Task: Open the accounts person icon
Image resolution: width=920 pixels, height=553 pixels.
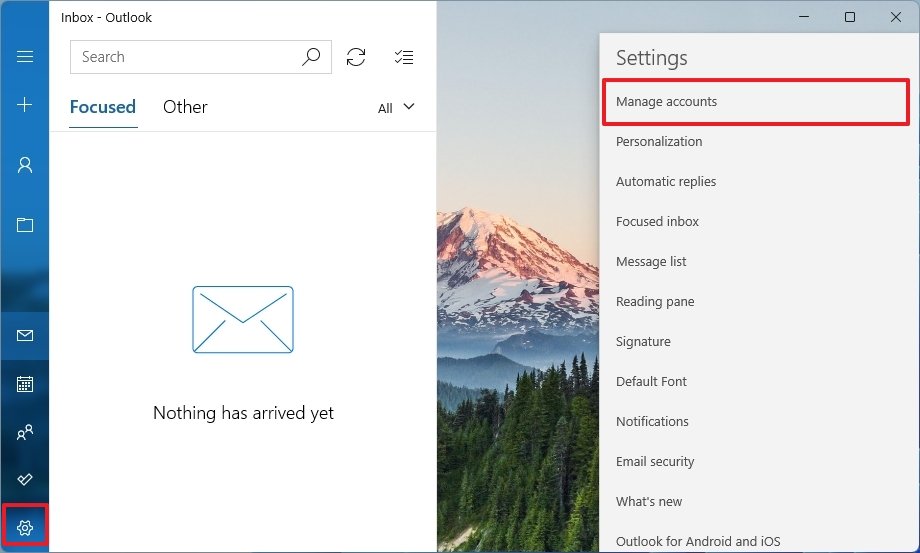Action: 25,165
